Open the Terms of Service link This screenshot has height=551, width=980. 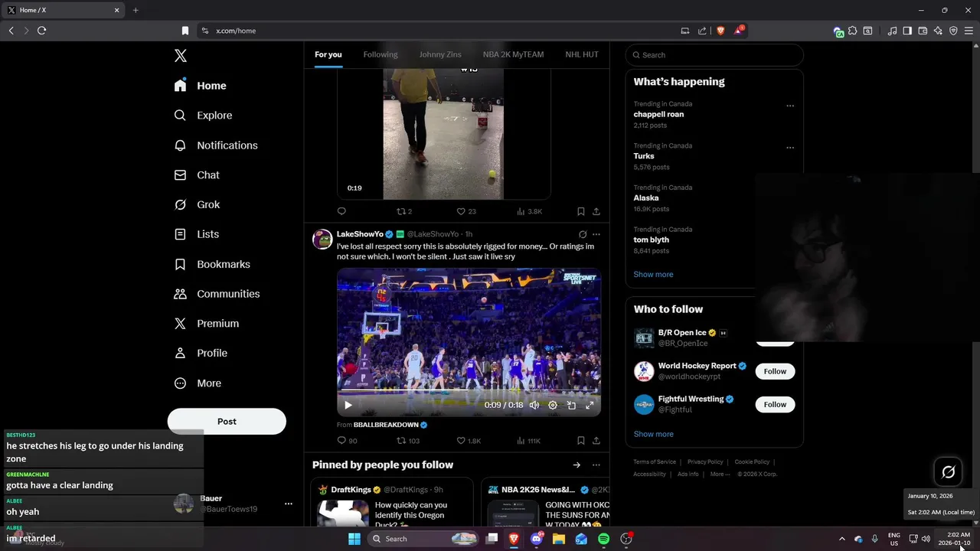point(655,462)
